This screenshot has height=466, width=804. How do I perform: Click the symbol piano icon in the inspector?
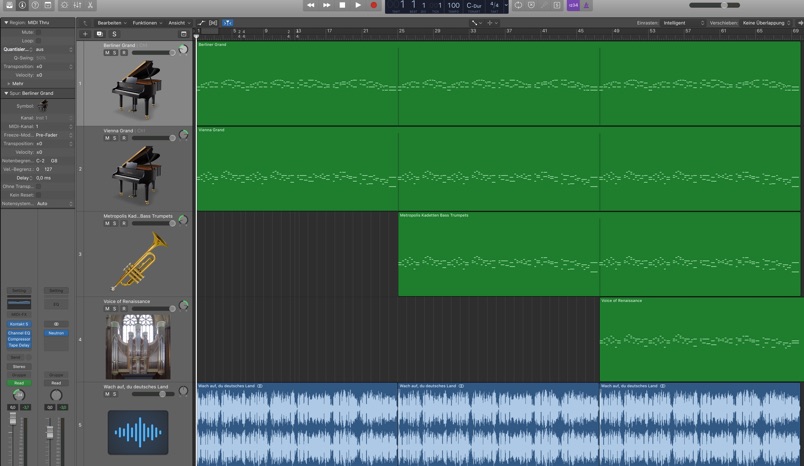pyautogui.click(x=43, y=106)
